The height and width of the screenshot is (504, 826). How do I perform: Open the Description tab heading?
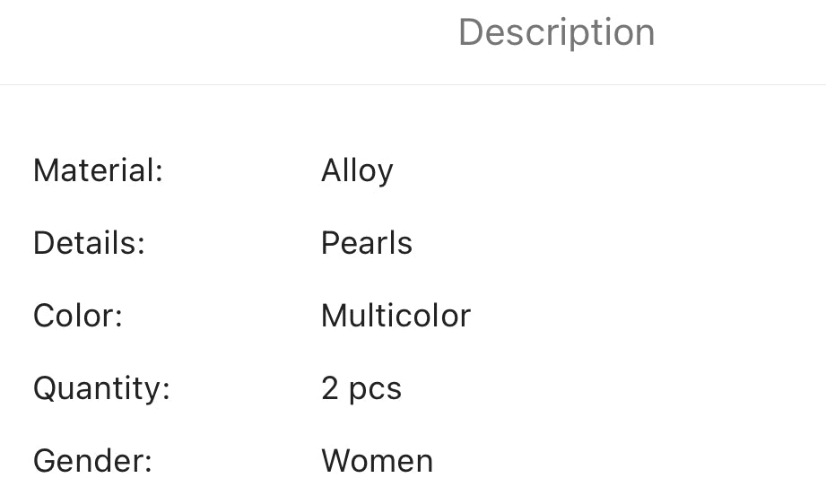tap(556, 32)
